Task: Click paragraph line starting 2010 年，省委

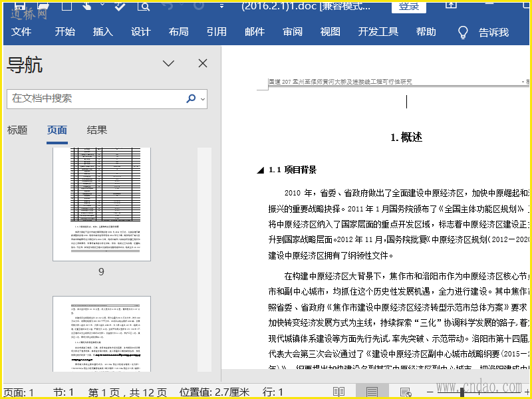Action: tap(406, 193)
